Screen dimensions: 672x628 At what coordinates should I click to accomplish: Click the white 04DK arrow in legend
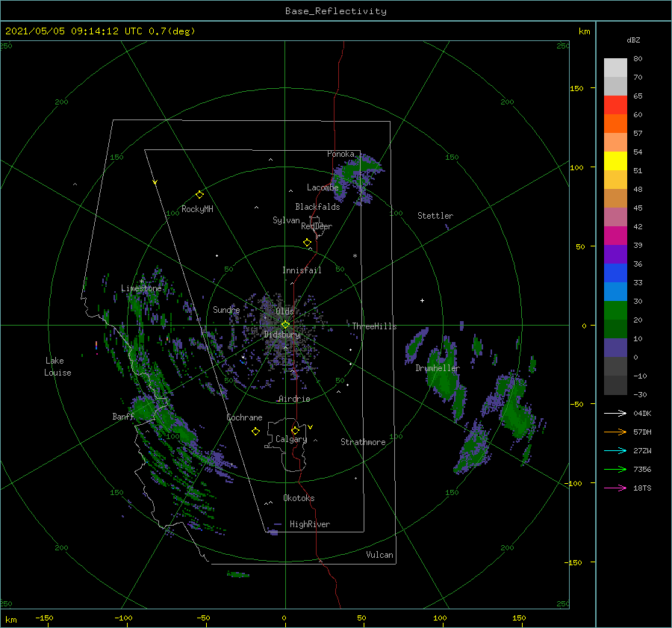coord(615,413)
